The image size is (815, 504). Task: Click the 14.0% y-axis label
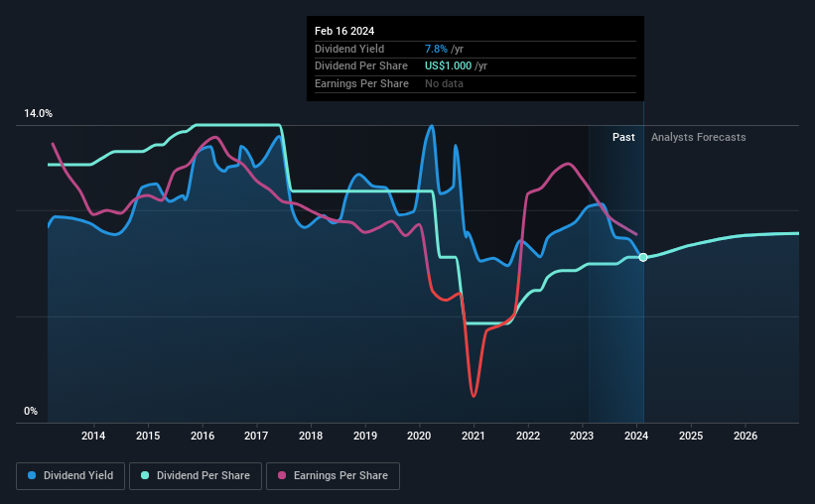pos(38,114)
